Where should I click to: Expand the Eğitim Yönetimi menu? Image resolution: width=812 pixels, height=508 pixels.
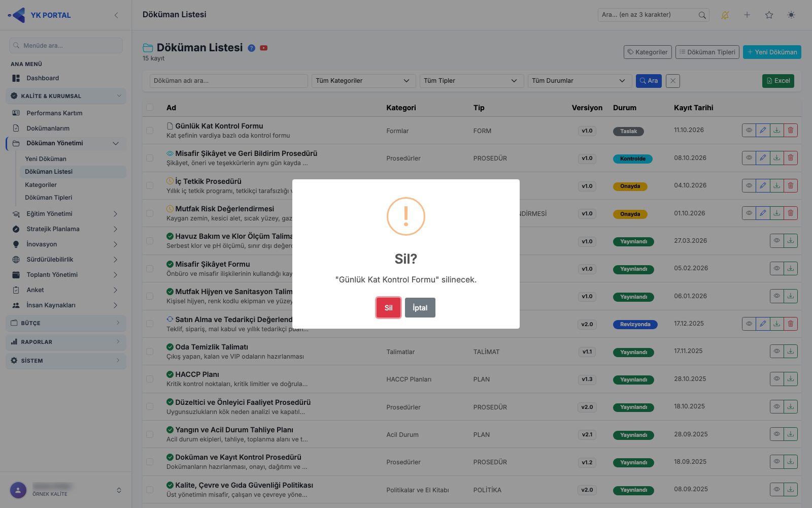[66, 214]
